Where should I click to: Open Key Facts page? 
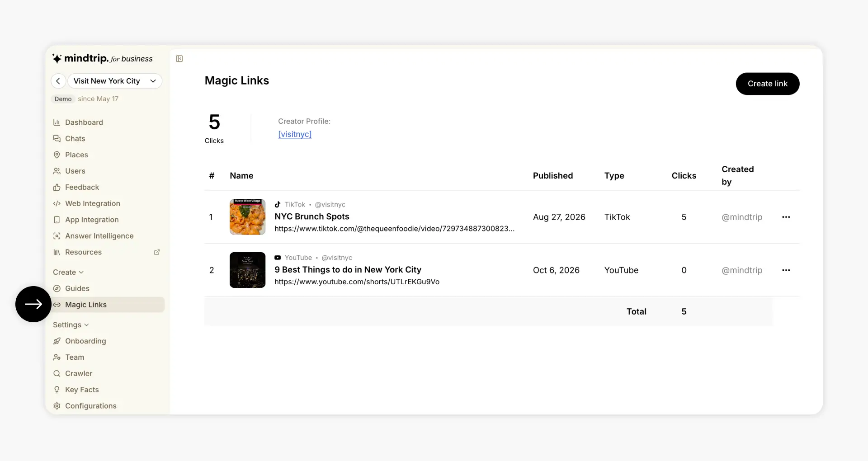[82, 390]
